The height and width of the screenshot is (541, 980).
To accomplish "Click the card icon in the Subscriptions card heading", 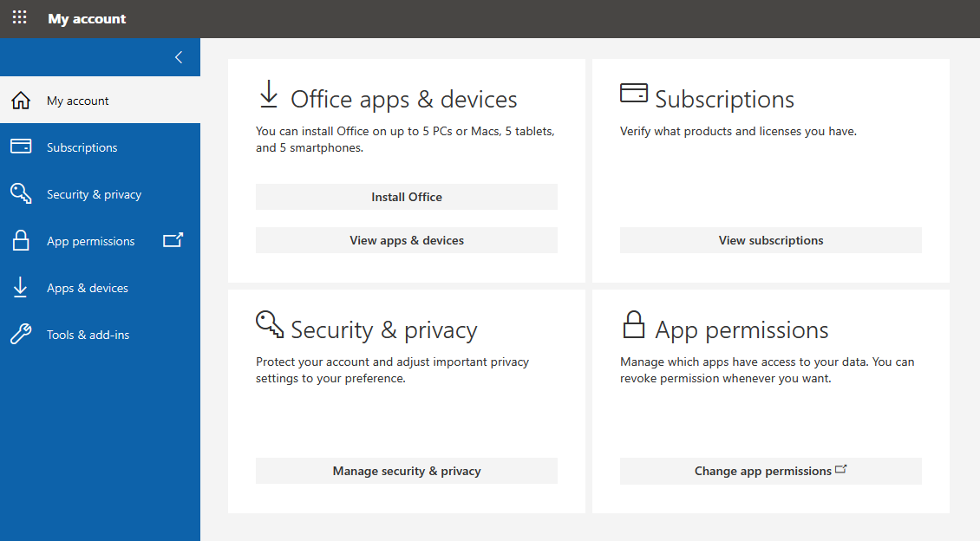I will click(x=634, y=93).
